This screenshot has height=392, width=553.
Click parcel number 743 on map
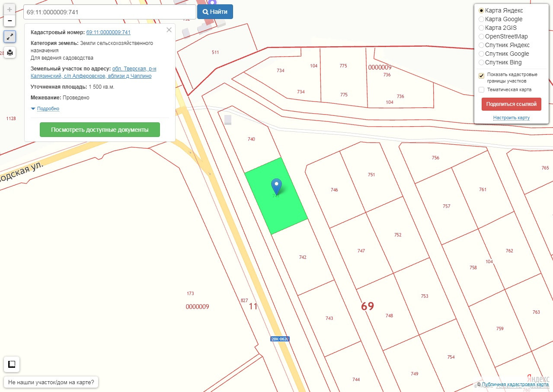pyautogui.click(x=329, y=318)
